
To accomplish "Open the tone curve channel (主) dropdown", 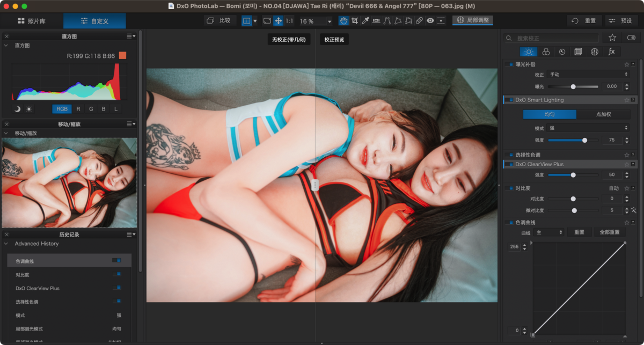I will coord(549,232).
